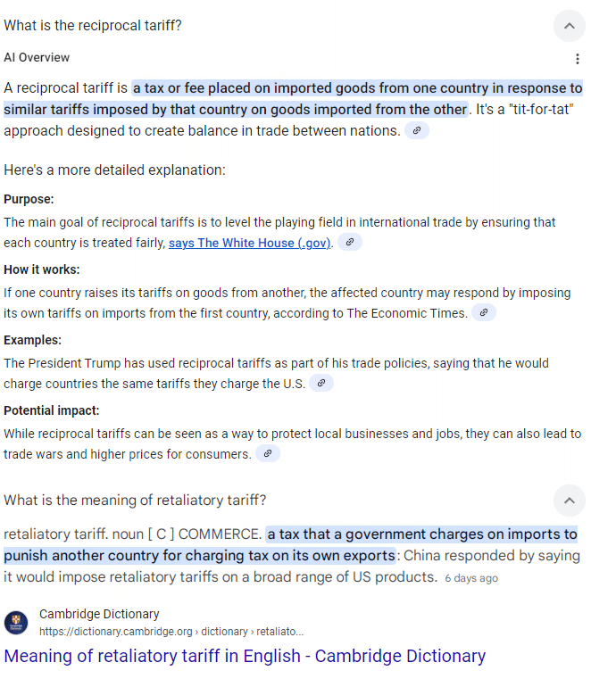The height and width of the screenshot is (679, 616).
Task: Toggle 'What is the meaning of retaliatory tariff?' question
Action: click(x=135, y=501)
